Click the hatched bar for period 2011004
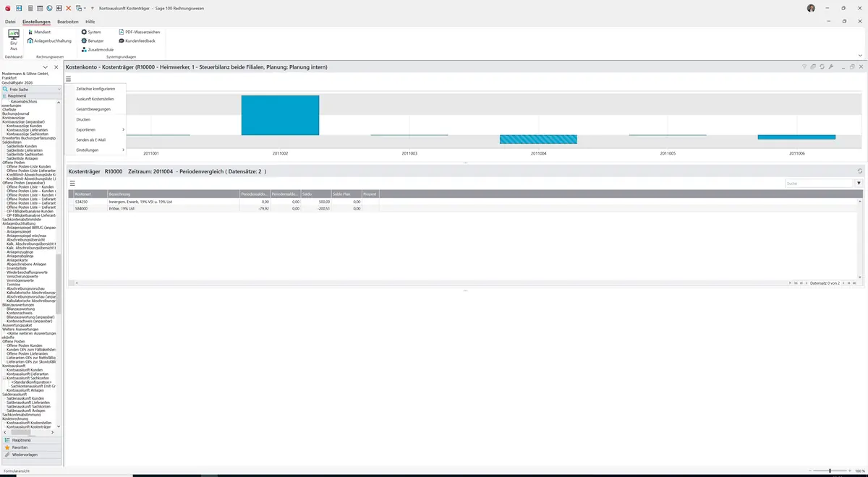Viewport: 868px width, 477px height. (538, 139)
